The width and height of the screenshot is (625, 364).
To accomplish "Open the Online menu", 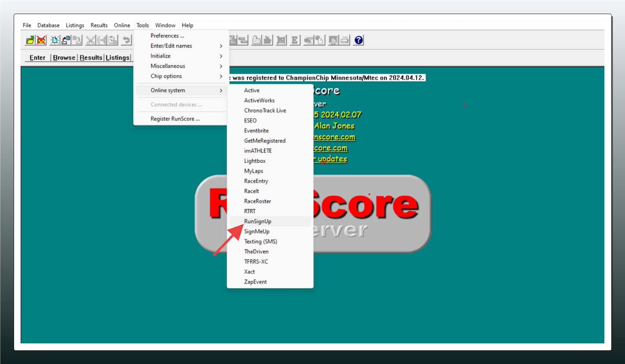I will click(x=122, y=25).
